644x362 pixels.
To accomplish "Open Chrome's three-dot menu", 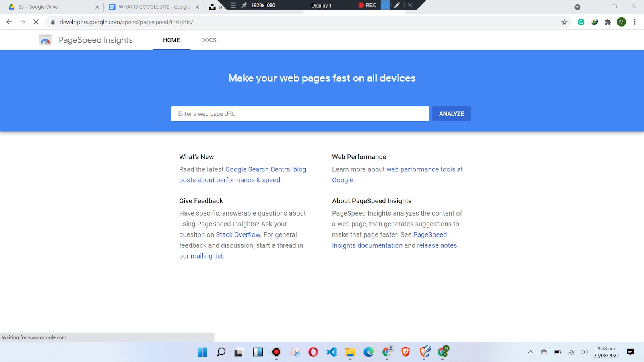I will (635, 22).
